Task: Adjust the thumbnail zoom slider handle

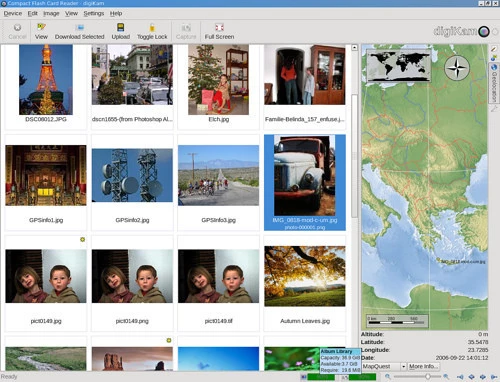Action: point(428,377)
